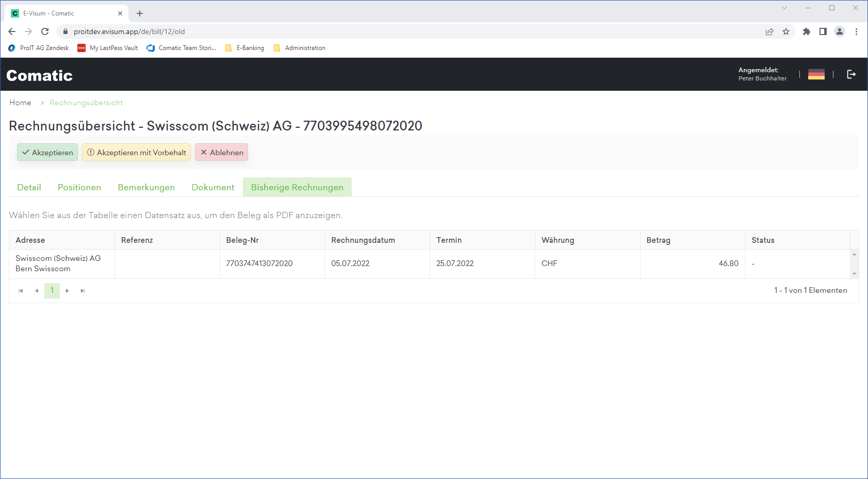Viewport: 868px width, 479px height.
Task: Click the Comatic logo
Action: click(x=40, y=75)
